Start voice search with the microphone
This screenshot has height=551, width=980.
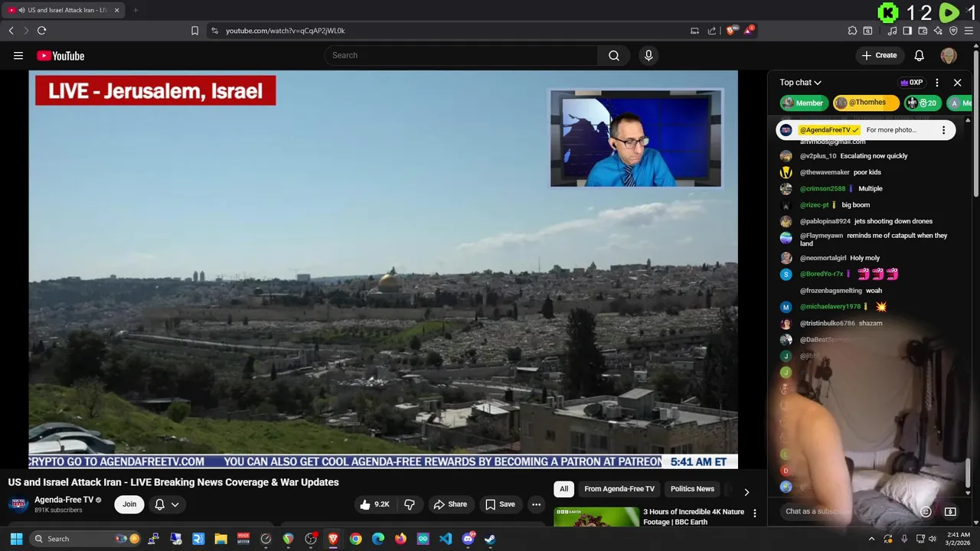coord(648,55)
